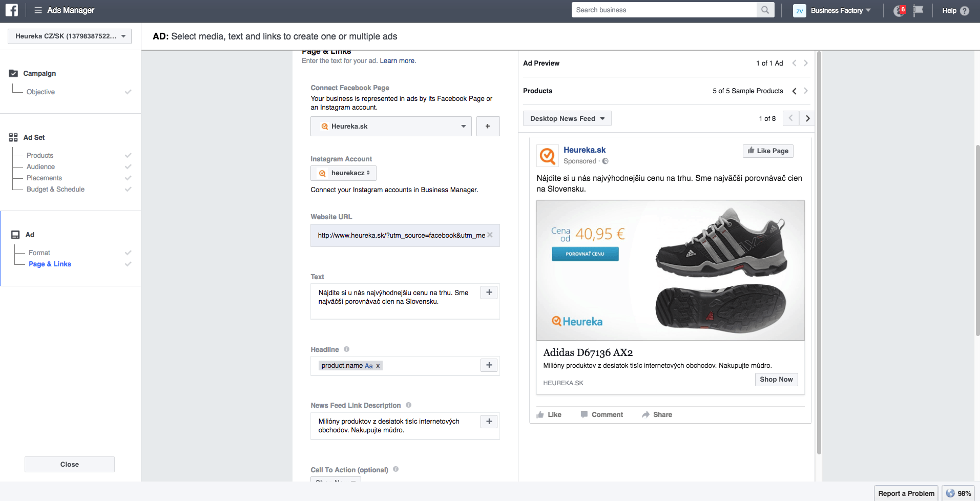980x501 pixels.
Task: Go to next placement preview (1 of 8)
Action: [807, 118]
